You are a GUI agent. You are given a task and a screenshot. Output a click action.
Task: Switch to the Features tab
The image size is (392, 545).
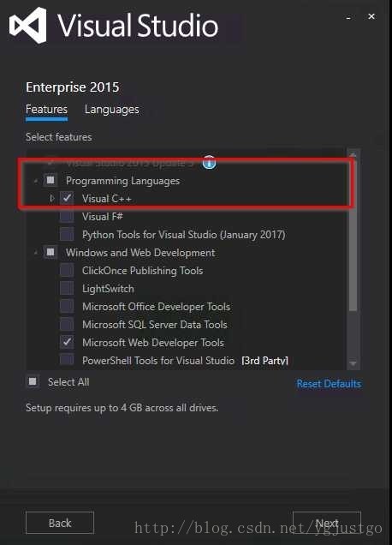pos(46,110)
